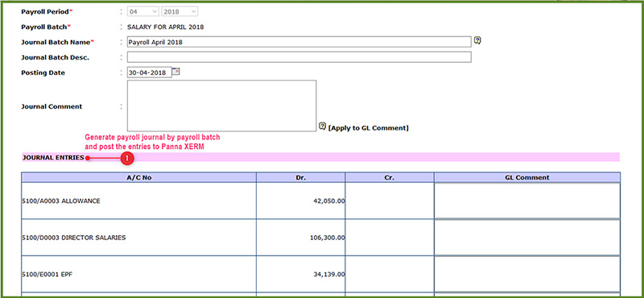The height and width of the screenshot is (298, 644).
Task: Click the GL Comment box for EPF row
Action: 527,274
